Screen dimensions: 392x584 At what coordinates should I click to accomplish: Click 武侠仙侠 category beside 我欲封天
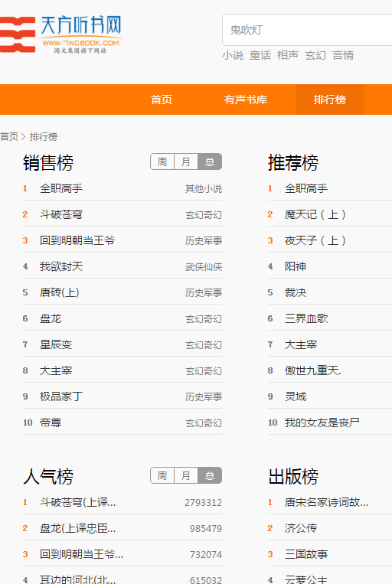coord(204,267)
